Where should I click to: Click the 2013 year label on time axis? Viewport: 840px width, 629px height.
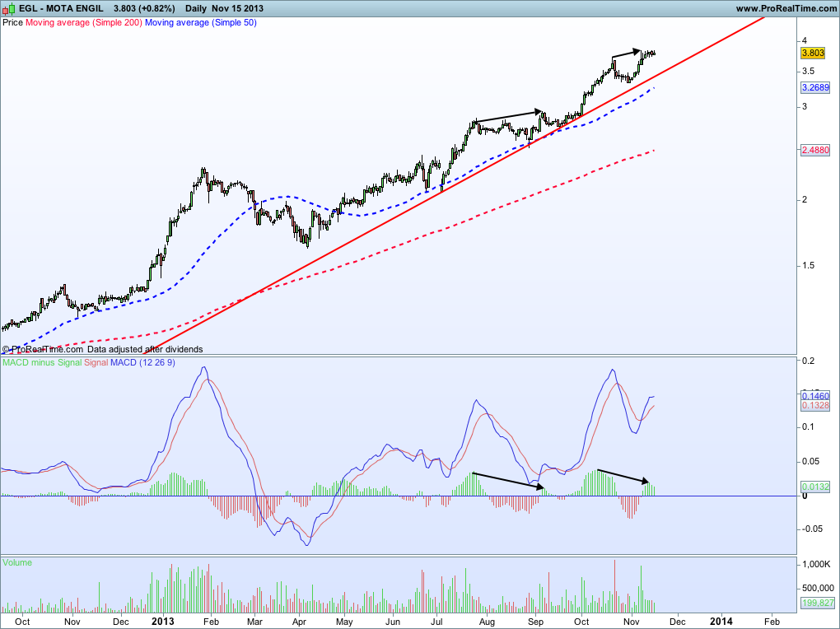(163, 622)
